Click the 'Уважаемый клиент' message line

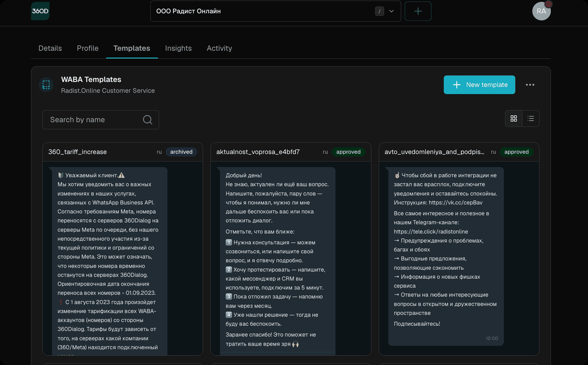pos(91,175)
